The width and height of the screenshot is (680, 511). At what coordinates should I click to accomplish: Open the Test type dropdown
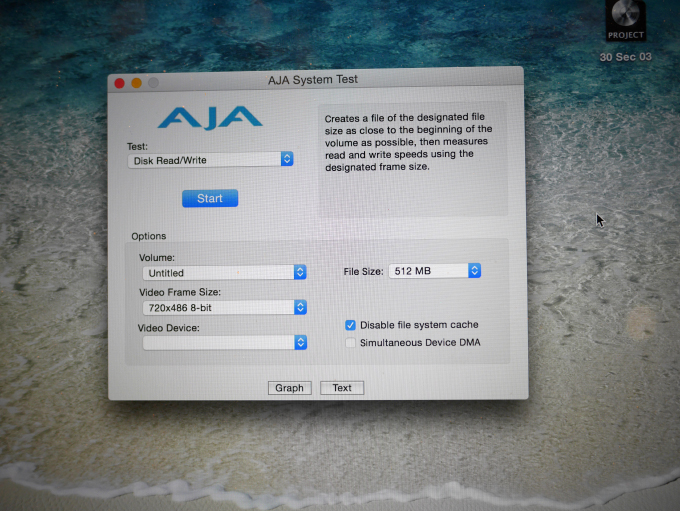pos(210,160)
